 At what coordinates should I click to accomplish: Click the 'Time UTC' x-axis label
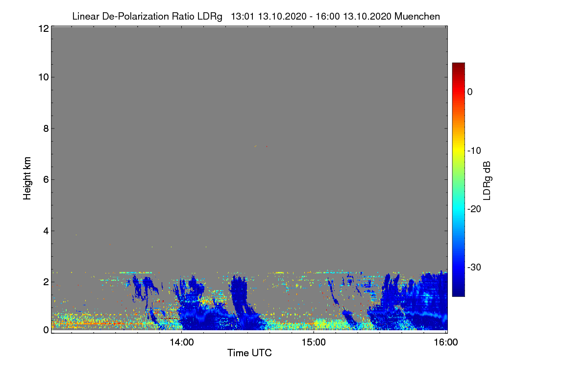[249, 353]
